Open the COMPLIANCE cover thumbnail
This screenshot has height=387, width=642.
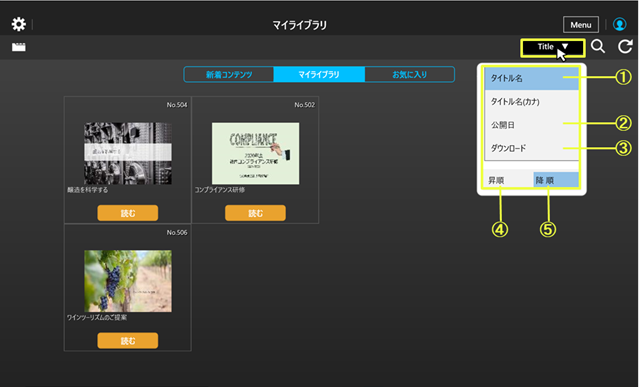255,153
